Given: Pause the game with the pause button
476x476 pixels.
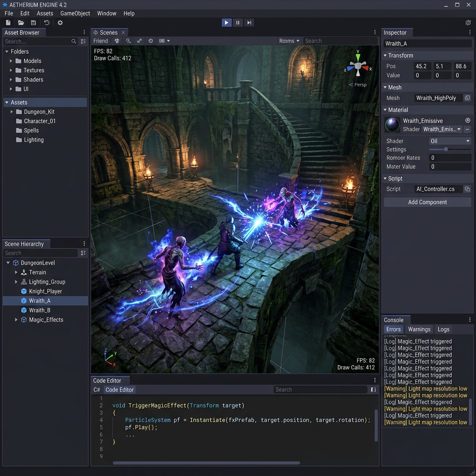Looking at the screenshot, I should click(x=238, y=22).
